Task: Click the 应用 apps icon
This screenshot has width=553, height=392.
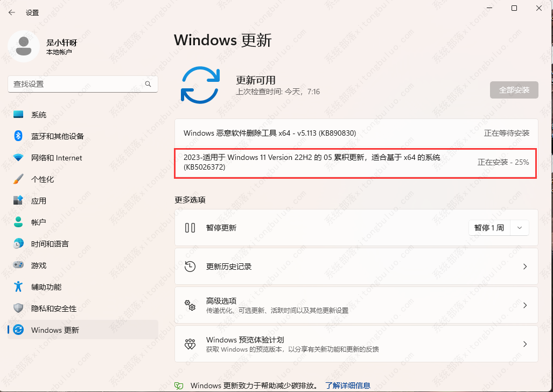Action: click(x=18, y=200)
